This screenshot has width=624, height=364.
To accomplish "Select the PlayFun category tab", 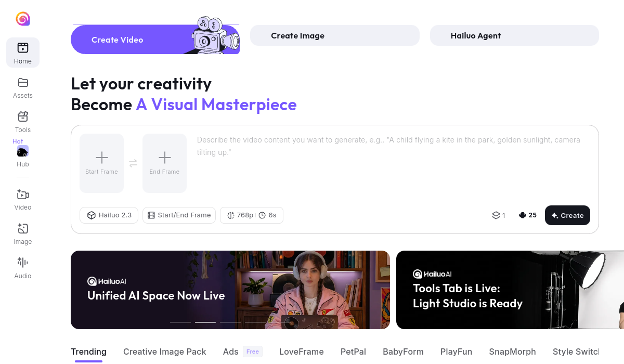I will click(x=456, y=352).
